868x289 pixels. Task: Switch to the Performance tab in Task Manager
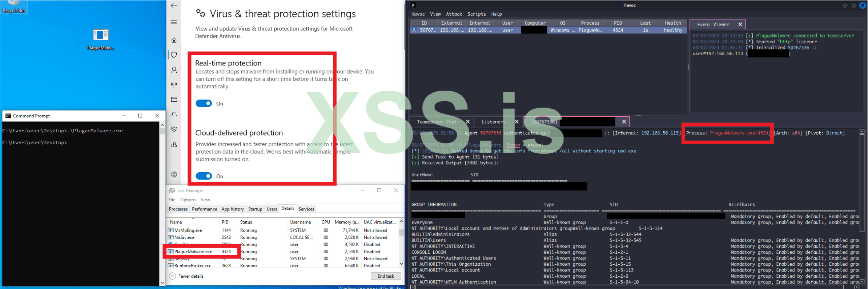coord(204,209)
